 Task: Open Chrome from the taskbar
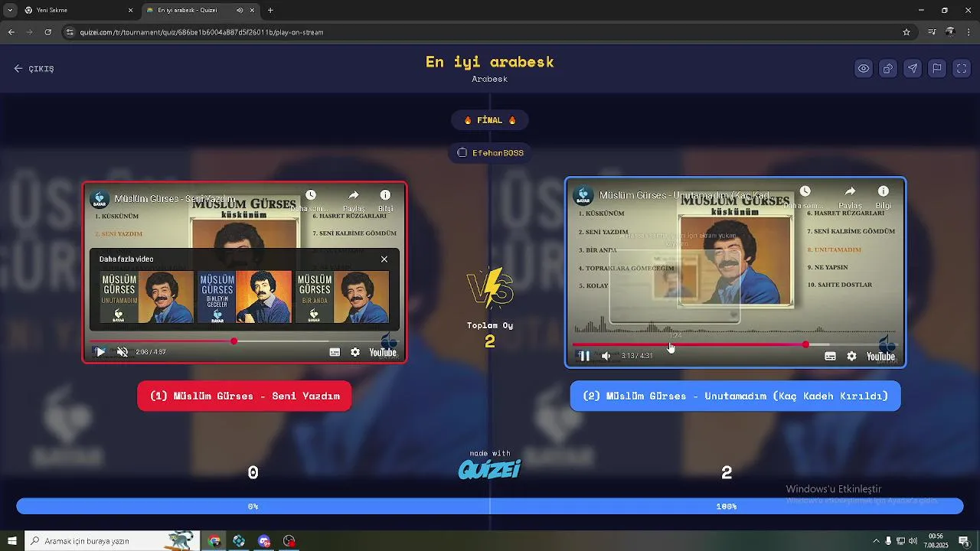214,541
